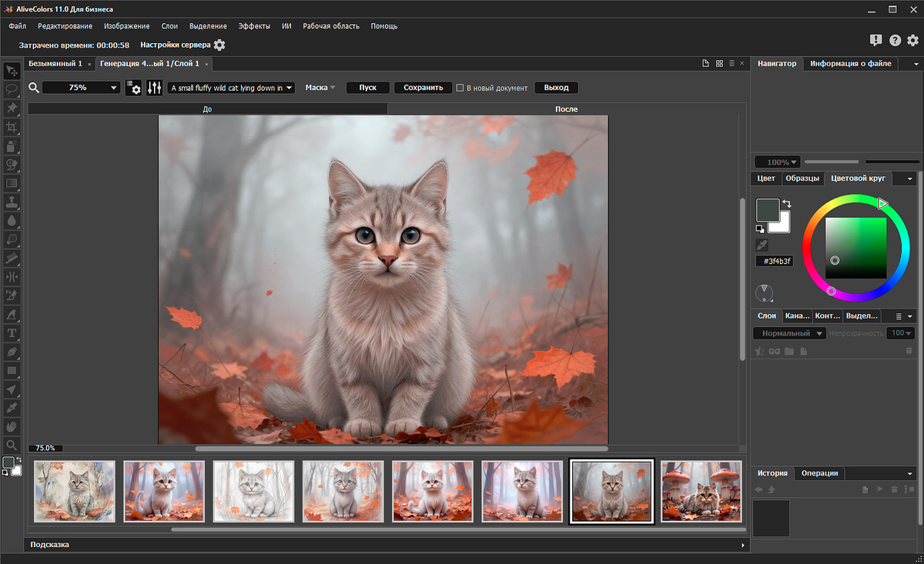The height and width of the screenshot is (564, 924).
Task: Swap foreground and background colors
Action: pos(787,203)
